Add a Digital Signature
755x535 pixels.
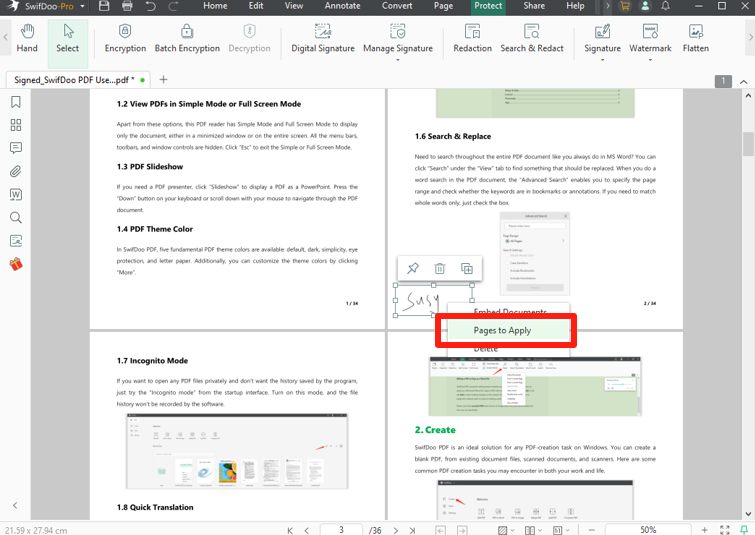tap(323, 39)
